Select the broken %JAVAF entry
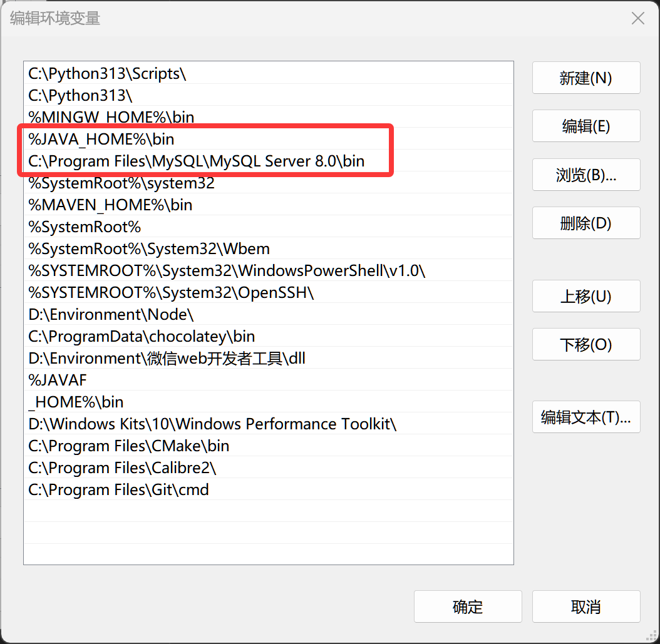 [x=269, y=379]
